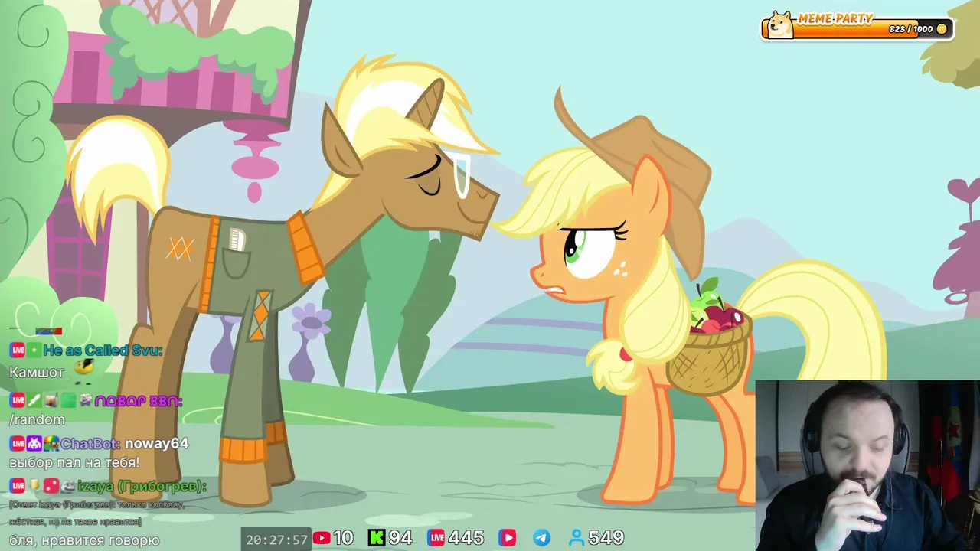
Task: Click the total viewer count 549
Action: click(x=606, y=538)
